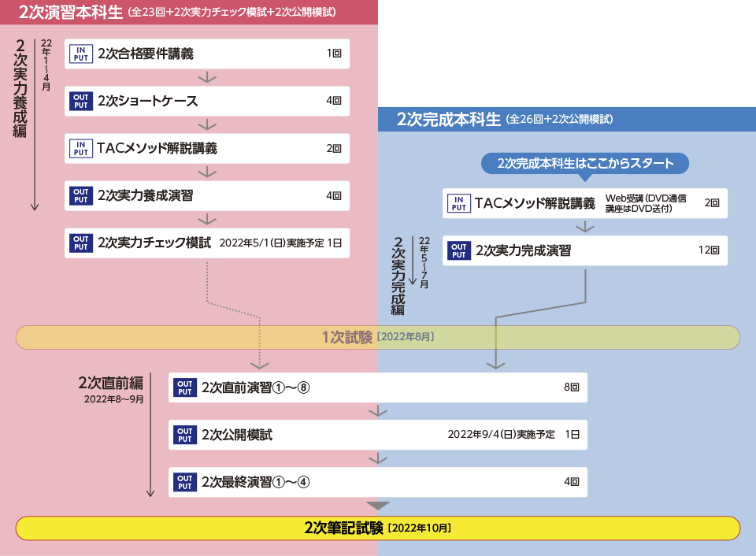This screenshot has width=756, height=556.
Task: Click the down chevron under 2次直前演習①〜⑧ box
Action: point(378,411)
